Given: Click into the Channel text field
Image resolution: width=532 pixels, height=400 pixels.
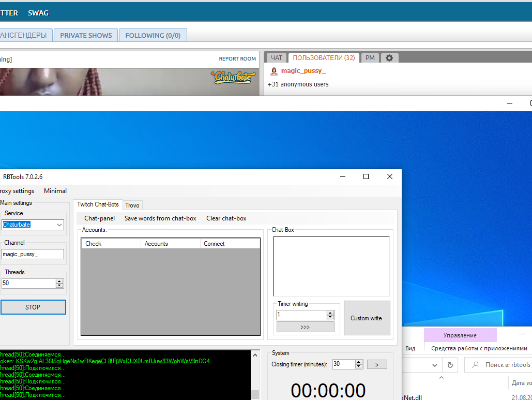Looking at the screenshot, I should point(33,254).
